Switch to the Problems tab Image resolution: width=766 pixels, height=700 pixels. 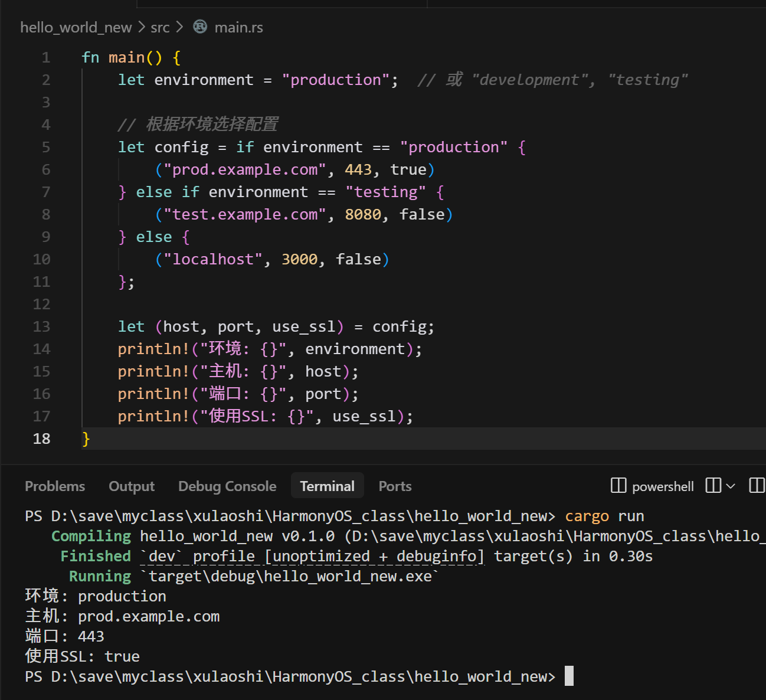pos(55,486)
